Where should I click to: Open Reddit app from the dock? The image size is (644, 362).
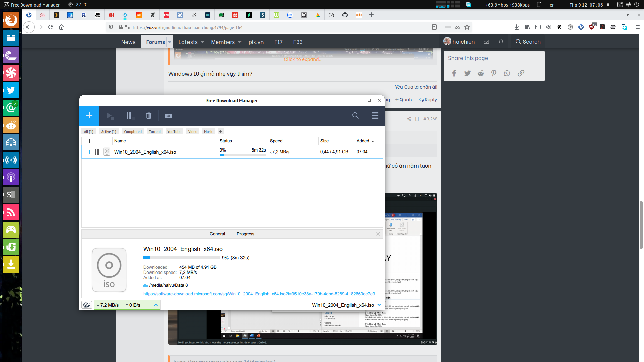11,125
